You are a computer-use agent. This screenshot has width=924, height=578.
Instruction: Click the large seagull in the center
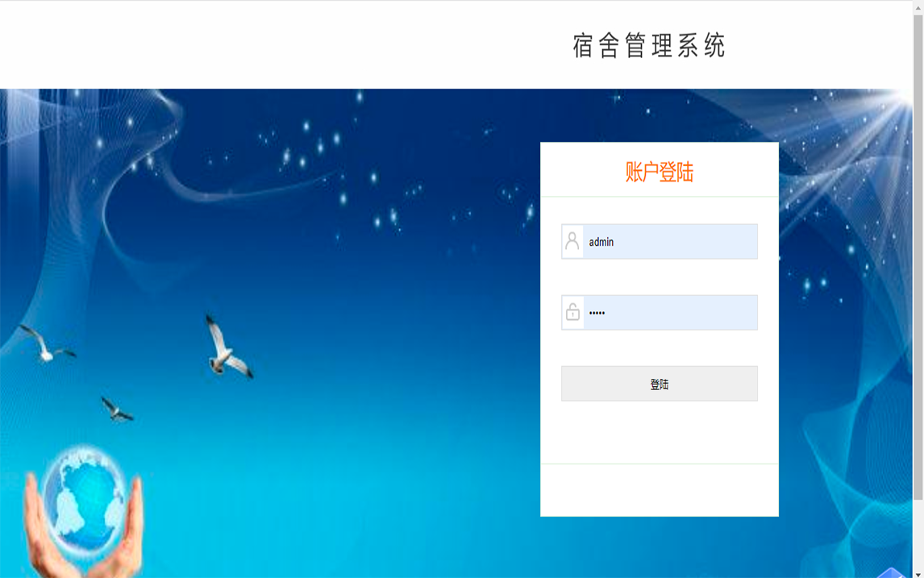[227, 347]
